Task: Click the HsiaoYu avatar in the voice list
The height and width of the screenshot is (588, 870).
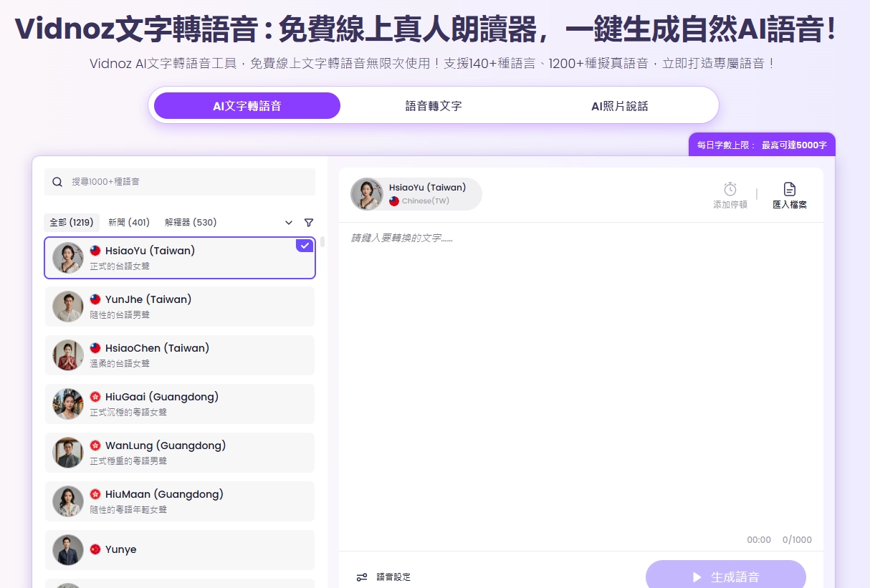Action: 68,258
